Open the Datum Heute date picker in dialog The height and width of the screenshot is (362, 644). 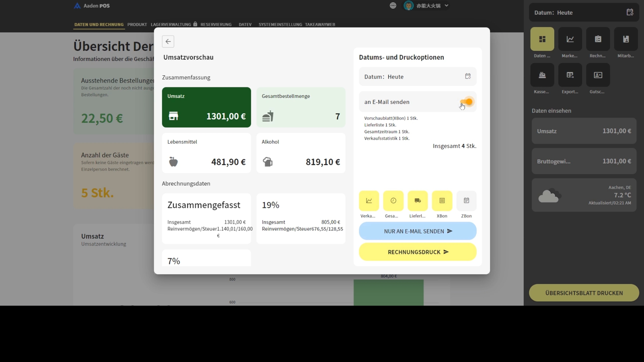coord(468,76)
